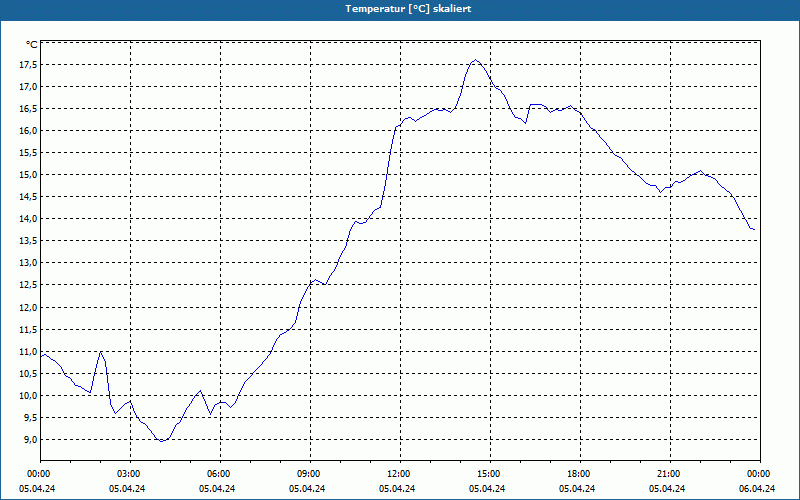
Task: Choose the 11,0 y-axis label
Action: click(x=29, y=352)
